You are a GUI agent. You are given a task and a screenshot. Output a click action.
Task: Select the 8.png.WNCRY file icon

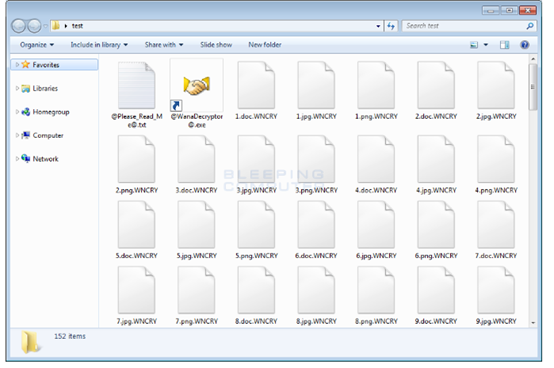[376, 290]
